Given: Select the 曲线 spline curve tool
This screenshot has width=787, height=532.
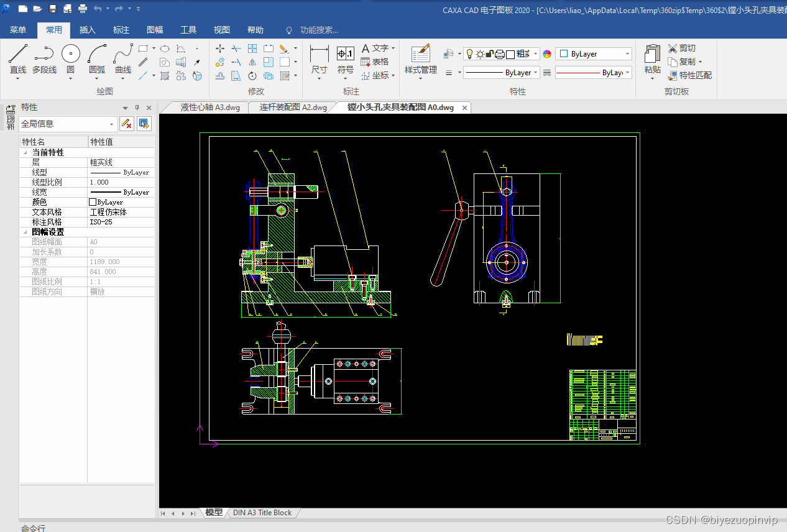Looking at the screenshot, I should tap(123, 60).
